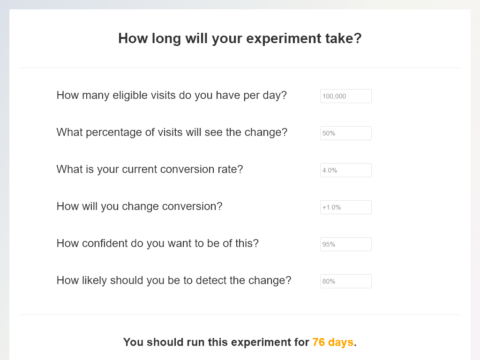Select the current conversion rate field

[x=346, y=170]
